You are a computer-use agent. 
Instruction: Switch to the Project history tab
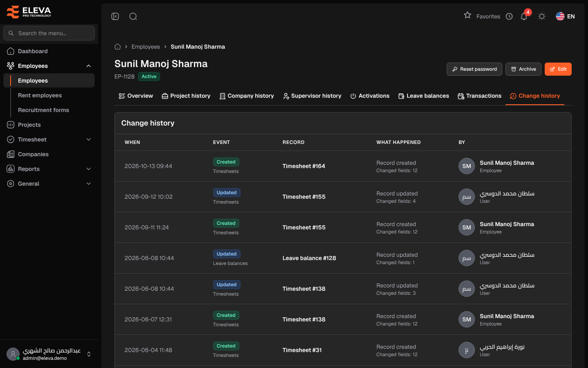[186, 96]
